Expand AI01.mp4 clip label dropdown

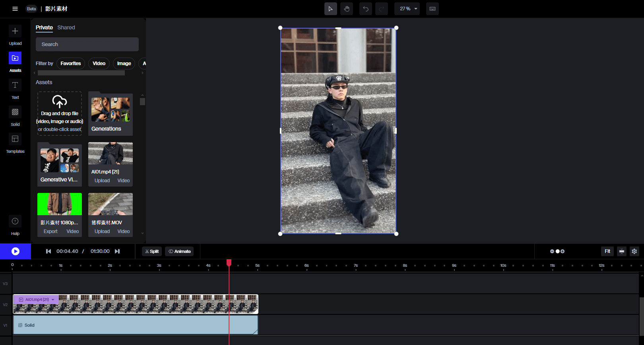53,300
